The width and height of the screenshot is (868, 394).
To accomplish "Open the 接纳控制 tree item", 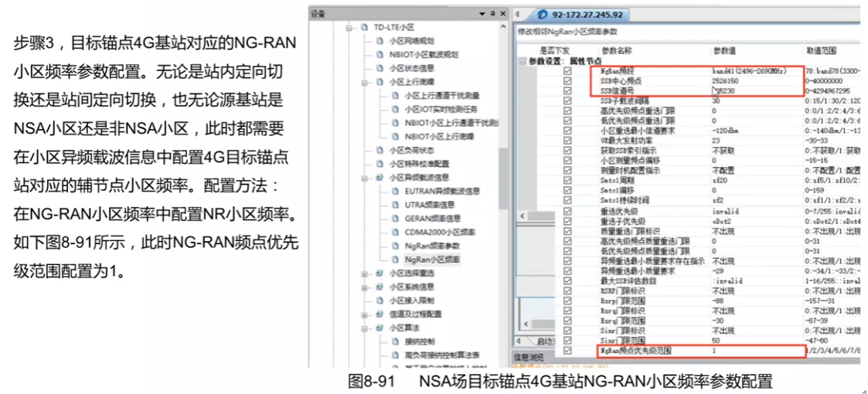I will point(418,341).
